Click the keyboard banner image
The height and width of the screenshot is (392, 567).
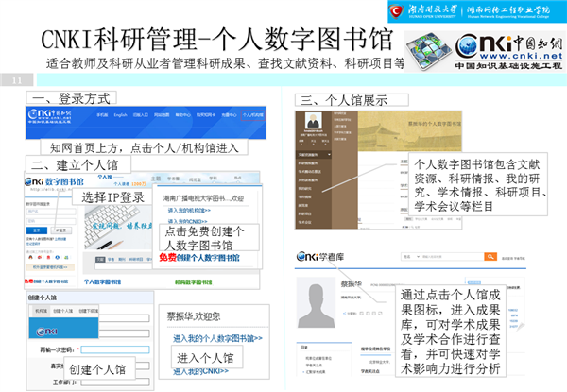coord(117,227)
